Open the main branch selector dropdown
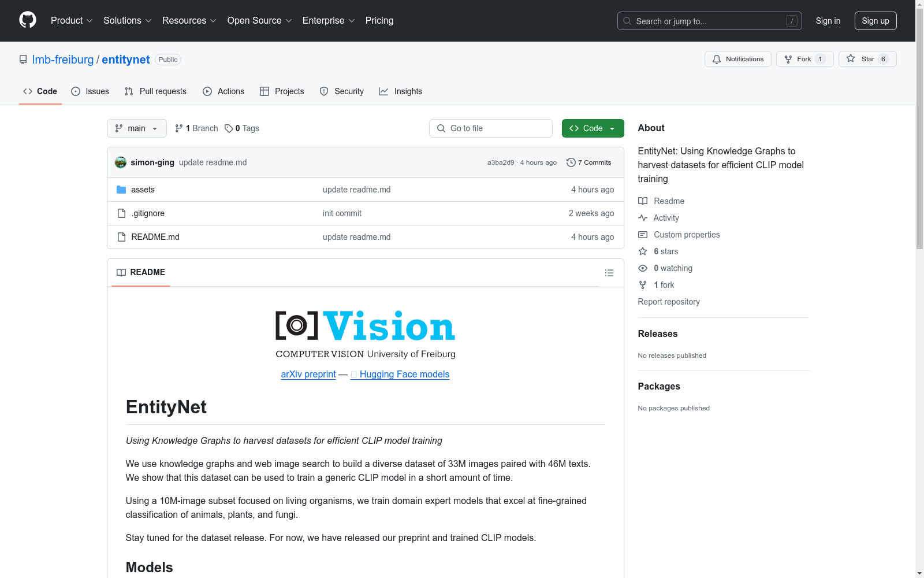This screenshot has width=924, height=578. (x=137, y=128)
